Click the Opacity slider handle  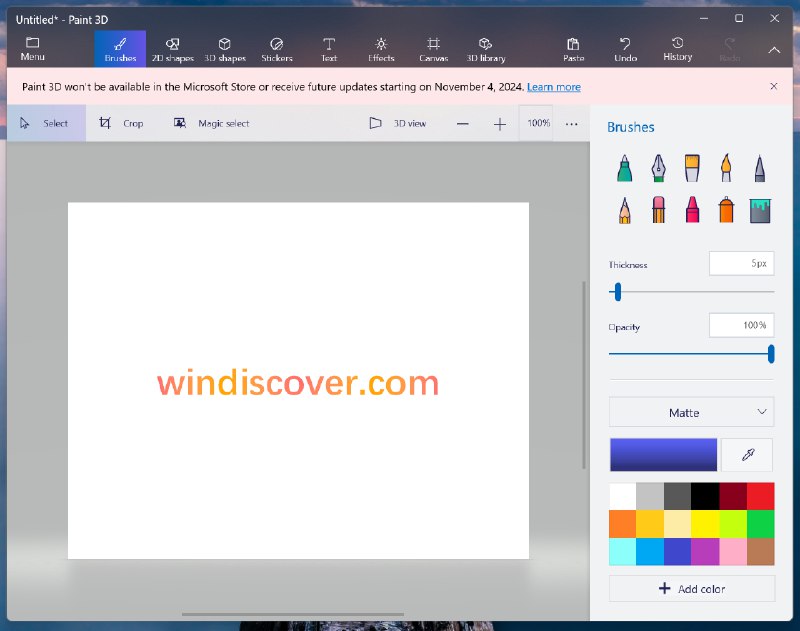click(x=771, y=354)
